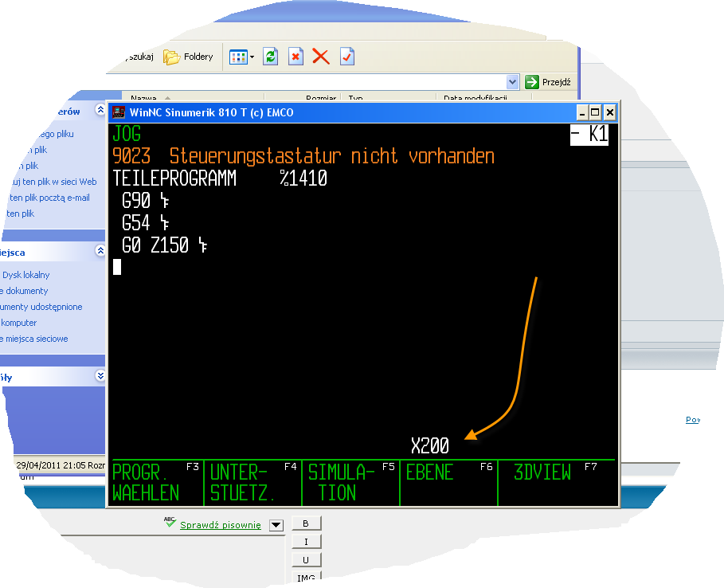724x588 pixels.
Task: Click the document with red x icon
Action: (x=295, y=57)
